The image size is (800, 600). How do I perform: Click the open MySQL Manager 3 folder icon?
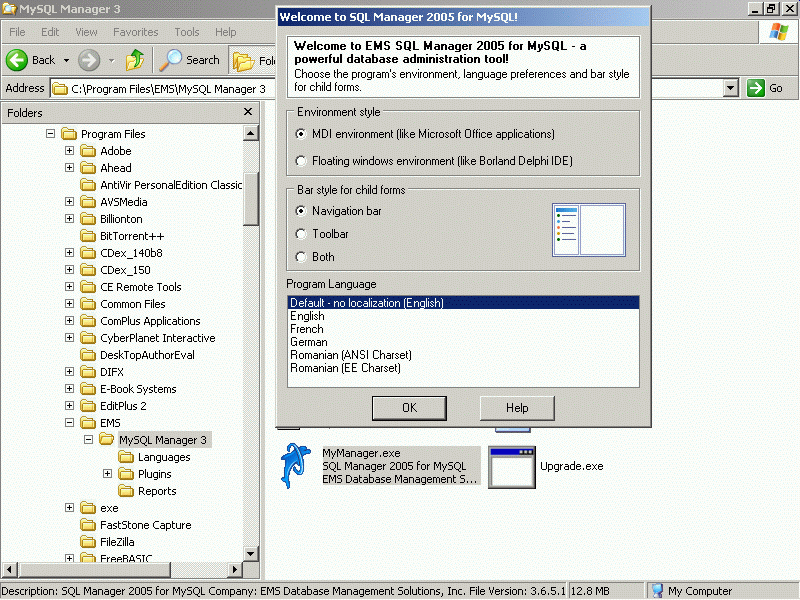[107, 439]
